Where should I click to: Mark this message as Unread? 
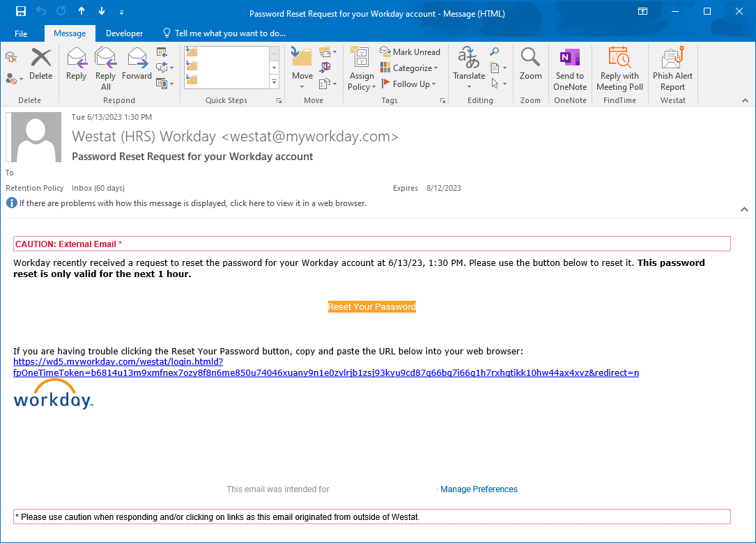tap(410, 52)
